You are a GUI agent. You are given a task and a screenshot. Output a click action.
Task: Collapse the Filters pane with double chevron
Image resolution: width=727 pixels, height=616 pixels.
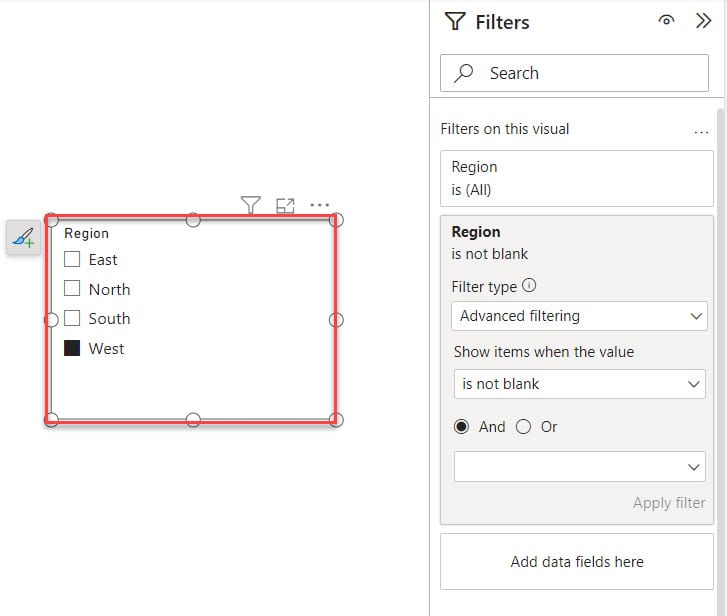[x=703, y=21]
